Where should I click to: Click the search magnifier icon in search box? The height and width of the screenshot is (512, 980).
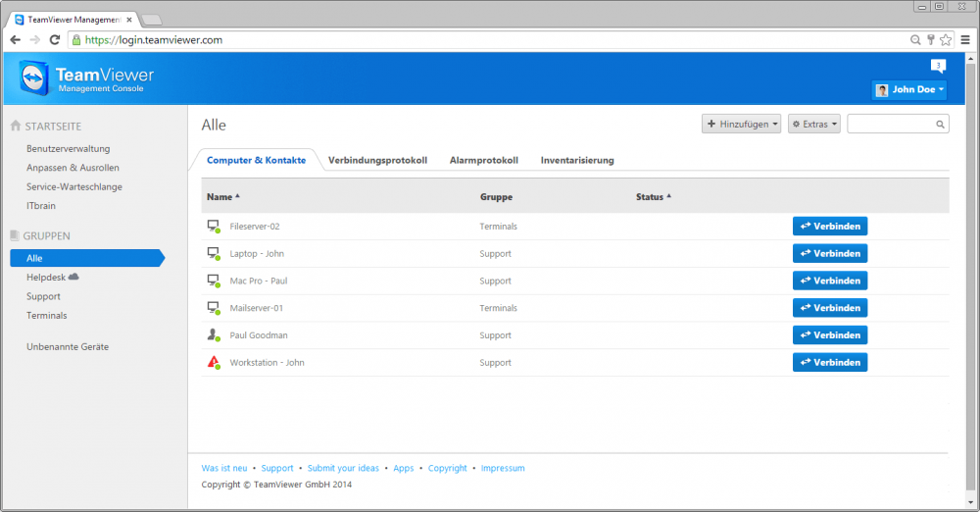(x=940, y=125)
